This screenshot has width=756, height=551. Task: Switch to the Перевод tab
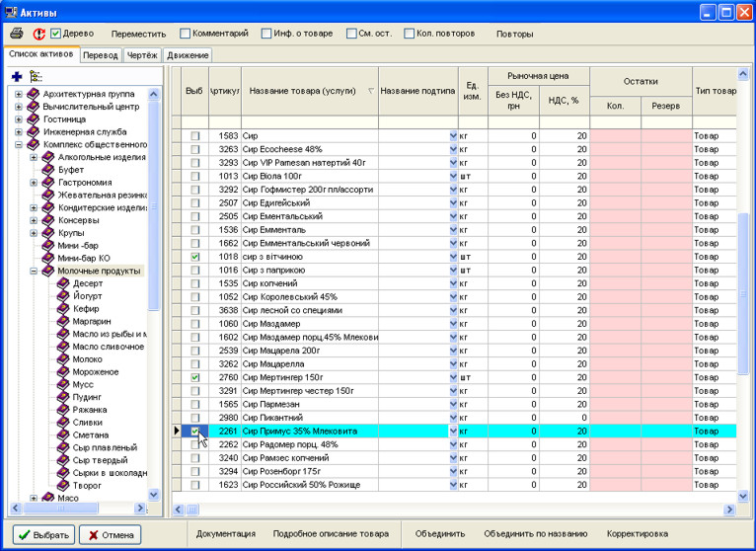(100, 55)
